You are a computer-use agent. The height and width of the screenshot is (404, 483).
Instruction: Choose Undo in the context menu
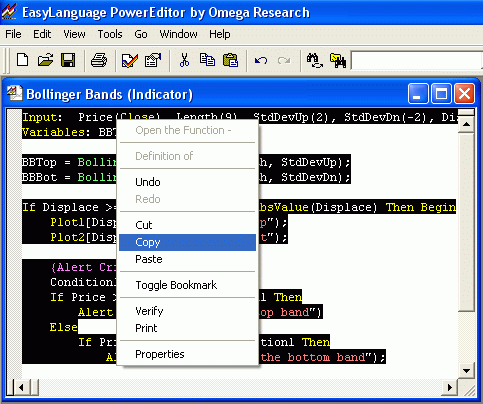coord(187,182)
